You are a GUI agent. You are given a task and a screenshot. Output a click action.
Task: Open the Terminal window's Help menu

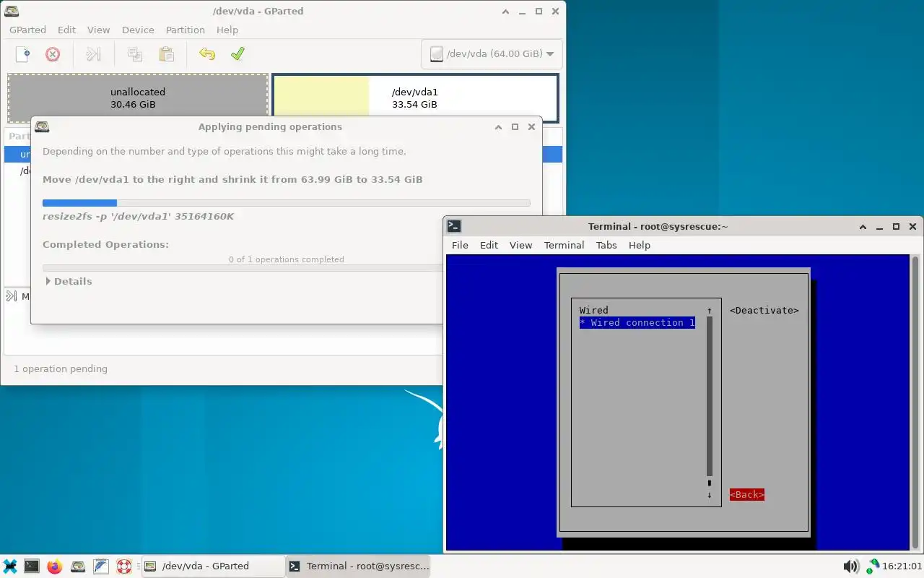[640, 245]
